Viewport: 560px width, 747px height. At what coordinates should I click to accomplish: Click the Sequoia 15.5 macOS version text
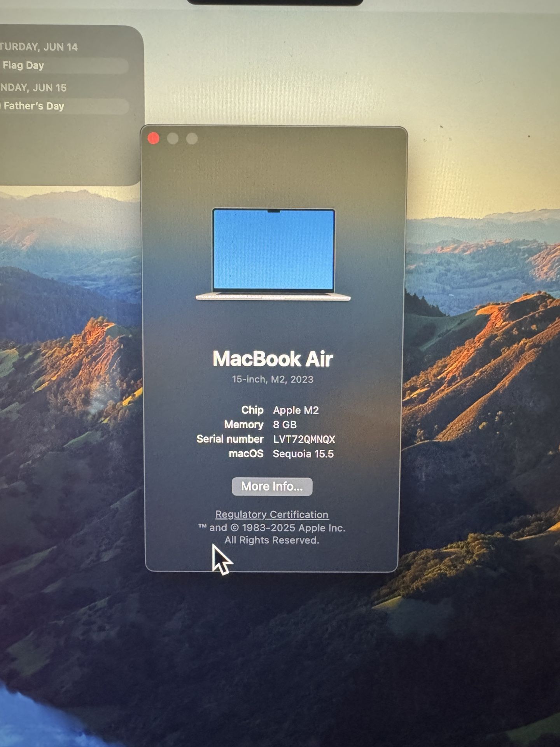click(303, 454)
